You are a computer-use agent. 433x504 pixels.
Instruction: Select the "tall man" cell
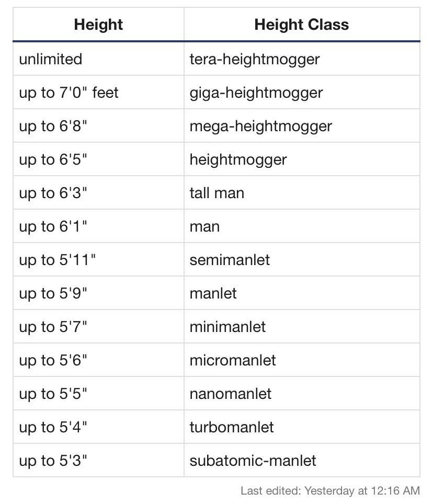(x=217, y=193)
